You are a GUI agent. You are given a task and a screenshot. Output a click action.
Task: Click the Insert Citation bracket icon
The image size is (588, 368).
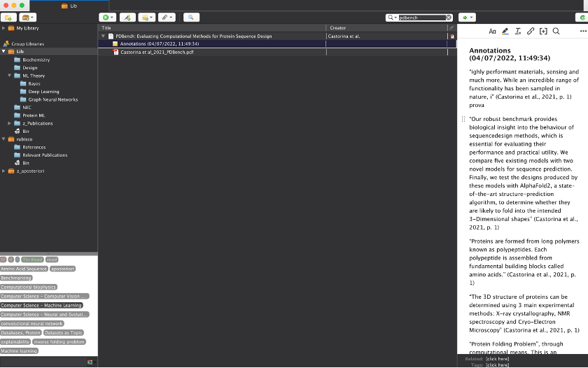point(543,31)
